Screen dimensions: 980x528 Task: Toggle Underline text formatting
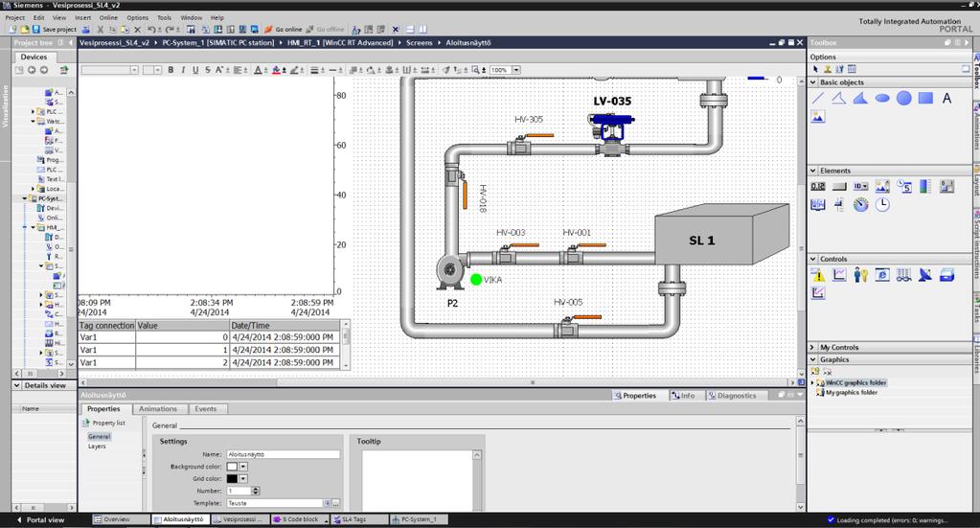pyautogui.click(x=195, y=70)
